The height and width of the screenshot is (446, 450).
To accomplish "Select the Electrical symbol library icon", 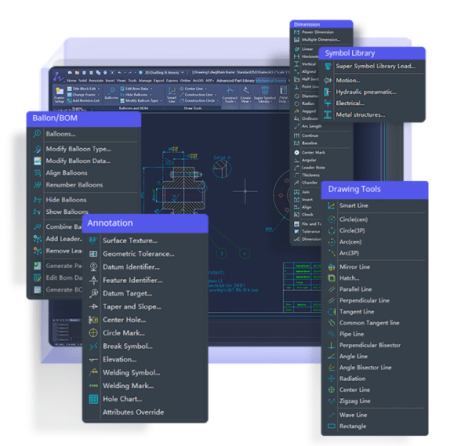I will (328, 103).
